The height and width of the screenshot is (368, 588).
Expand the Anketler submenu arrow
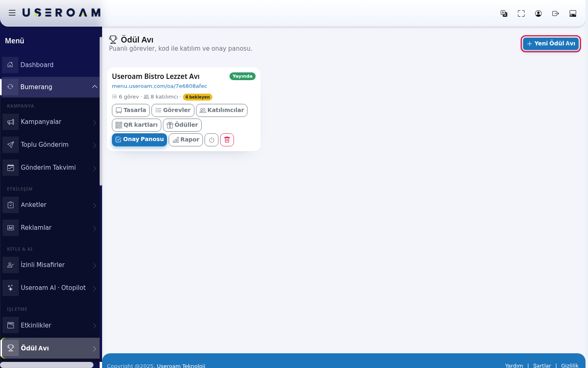tap(94, 205)
